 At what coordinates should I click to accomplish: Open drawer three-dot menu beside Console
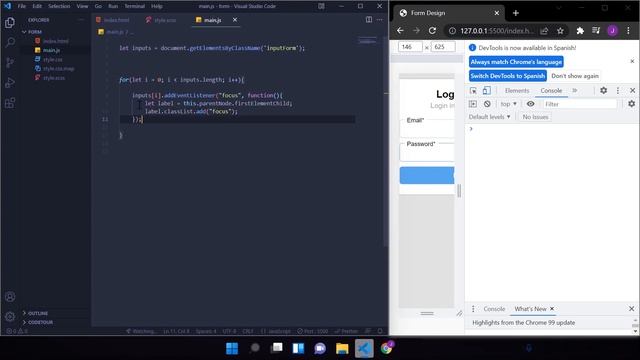coord(473,309)
